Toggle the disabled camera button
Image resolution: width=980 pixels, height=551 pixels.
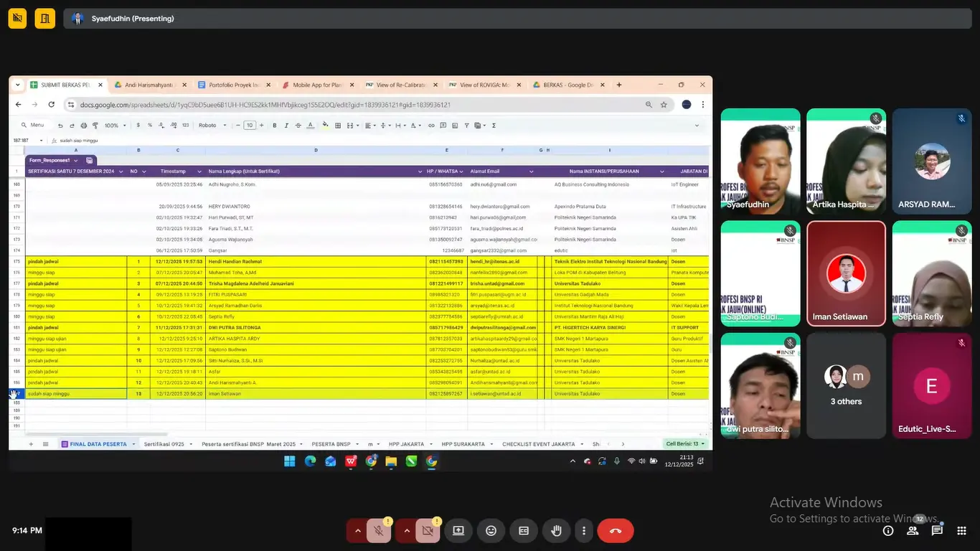click(428, 531)
